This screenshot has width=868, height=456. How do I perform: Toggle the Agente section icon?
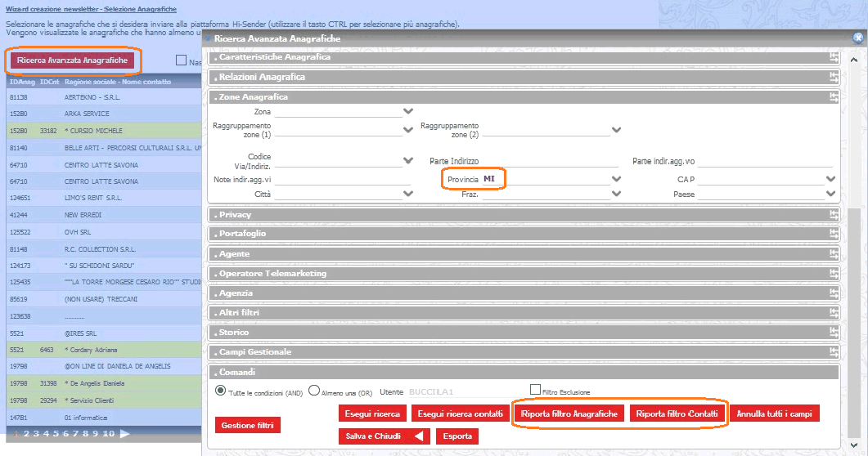(x=834, y=254)
